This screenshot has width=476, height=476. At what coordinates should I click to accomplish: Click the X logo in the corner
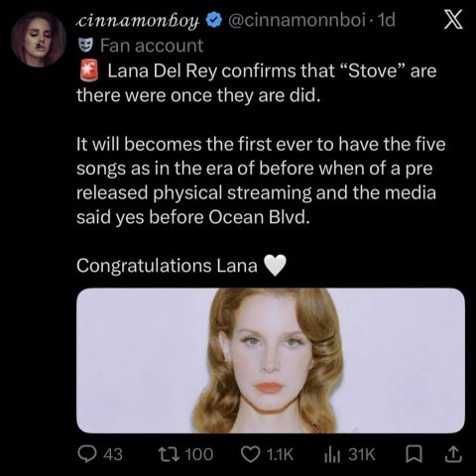452,21
